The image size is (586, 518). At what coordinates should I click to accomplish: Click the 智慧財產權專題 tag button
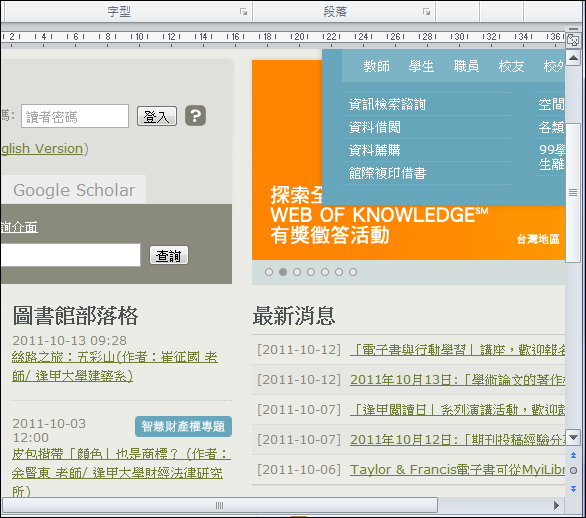[x=183, y=426]
